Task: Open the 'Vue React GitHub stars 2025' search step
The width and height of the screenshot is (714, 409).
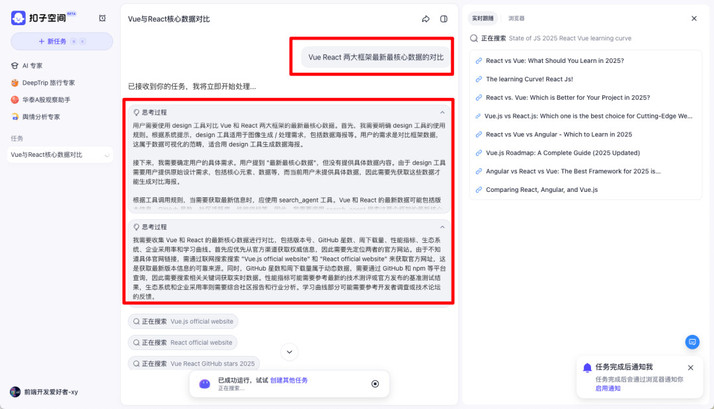Action: (x=194, y=363)
